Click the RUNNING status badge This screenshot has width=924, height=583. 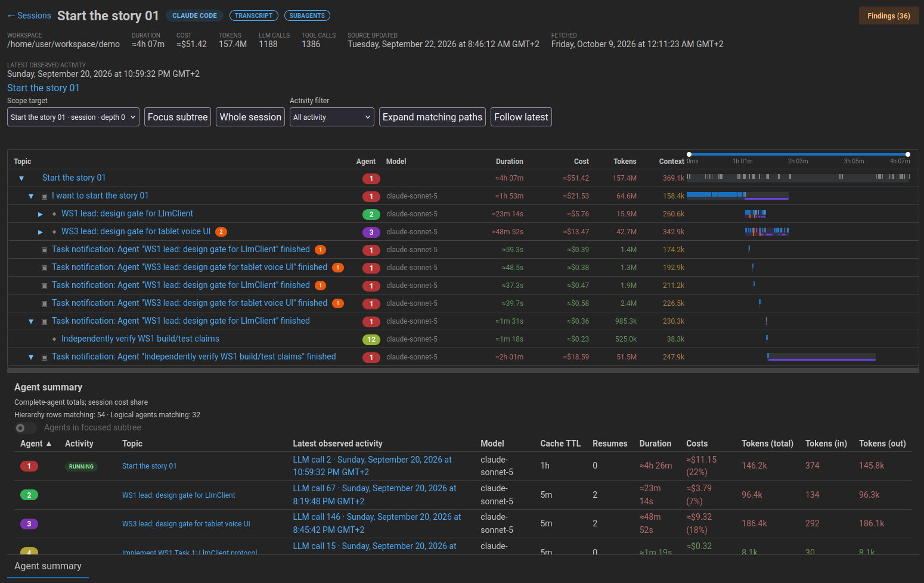tap(81, 467)
